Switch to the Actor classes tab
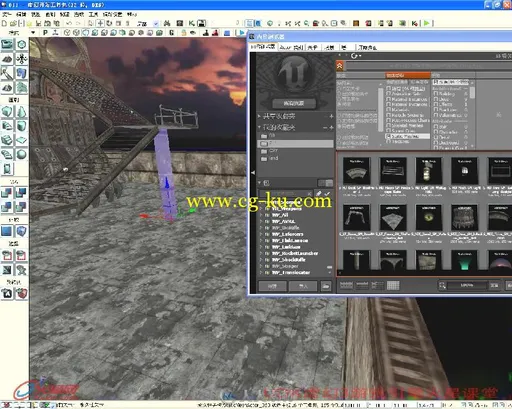The image size is (512, 409). click(292, 47)
